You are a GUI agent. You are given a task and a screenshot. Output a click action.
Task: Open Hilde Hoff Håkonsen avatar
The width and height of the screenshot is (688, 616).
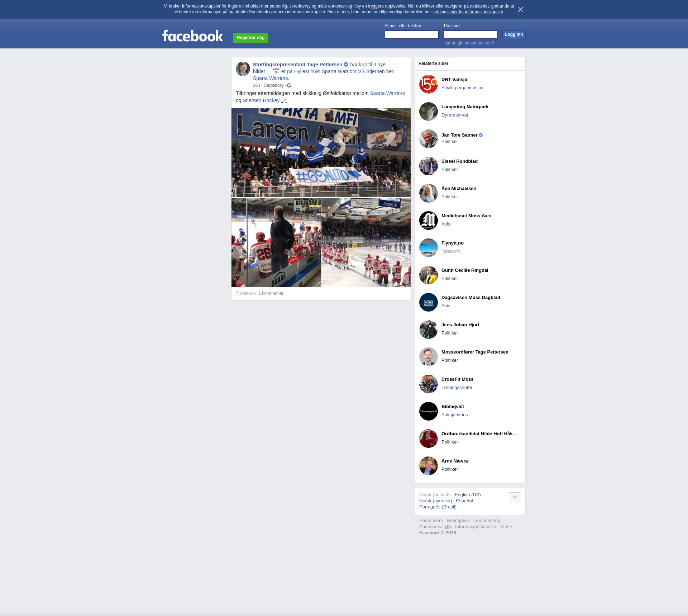(x=429, y=439)
